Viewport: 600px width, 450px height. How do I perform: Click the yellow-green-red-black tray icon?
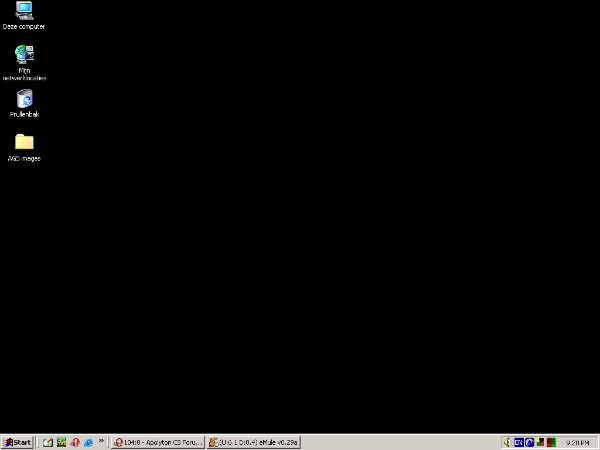click(x=540, y=442)
